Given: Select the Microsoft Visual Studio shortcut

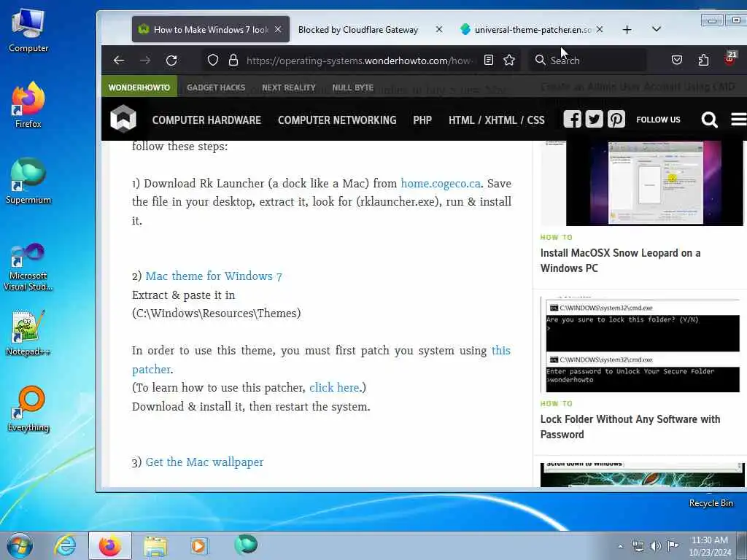Looking at the screenshot, I should (x=28, y=267).
